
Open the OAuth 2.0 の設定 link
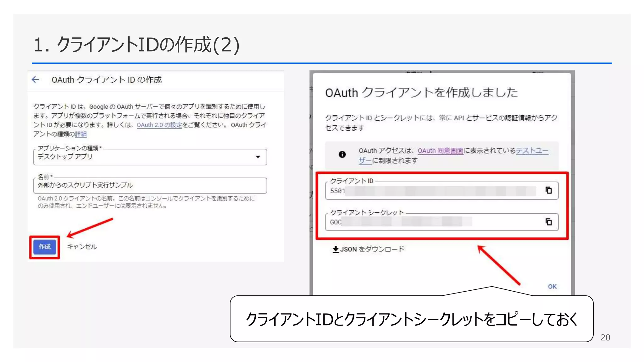[x=159, y=125]
